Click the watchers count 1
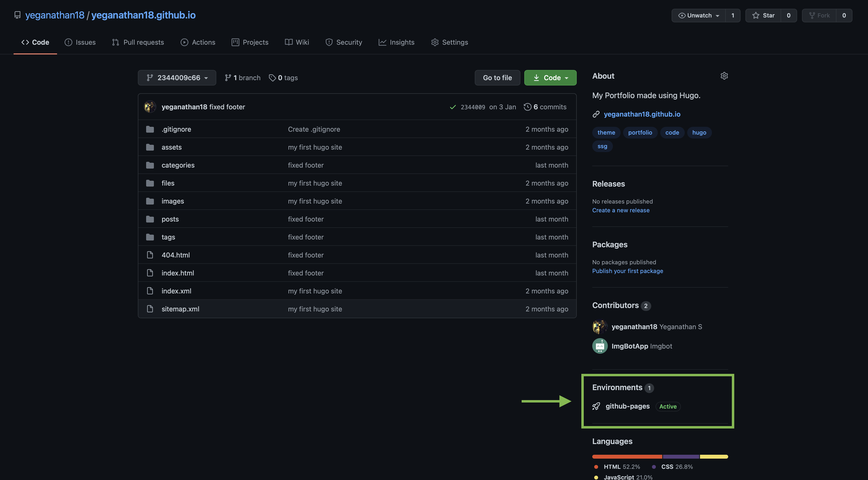 click(x=733, y=16)
